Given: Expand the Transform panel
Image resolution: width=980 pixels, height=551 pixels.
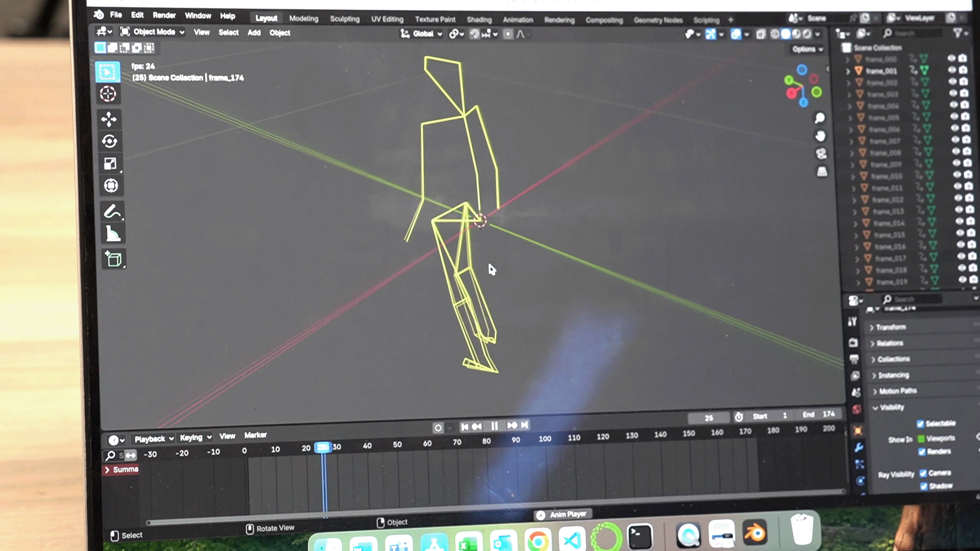Looking at the screenshot, I should click(x=890, y=327).
